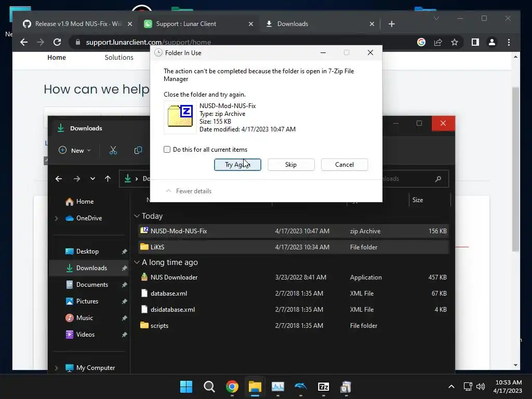Open recent locations dropdown in File Explorer

point(92,179)
